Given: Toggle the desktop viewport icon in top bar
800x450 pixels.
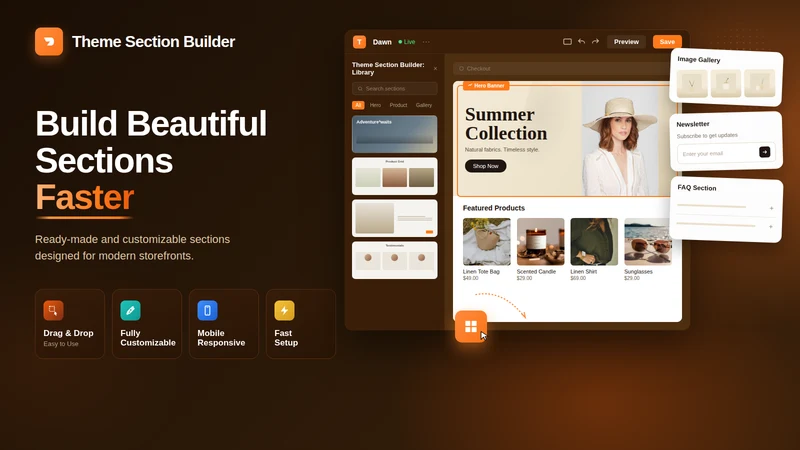Looking at the screenshot, I should 567,42.
